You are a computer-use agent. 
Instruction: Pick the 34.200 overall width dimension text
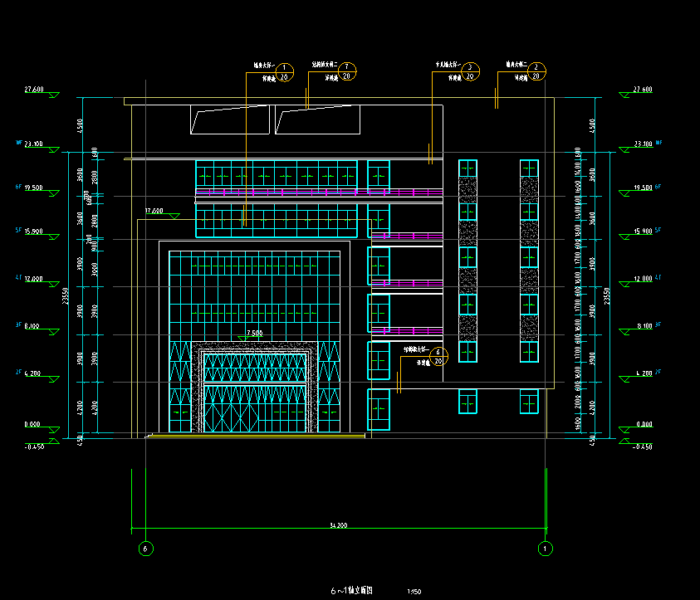coord(338,525)
